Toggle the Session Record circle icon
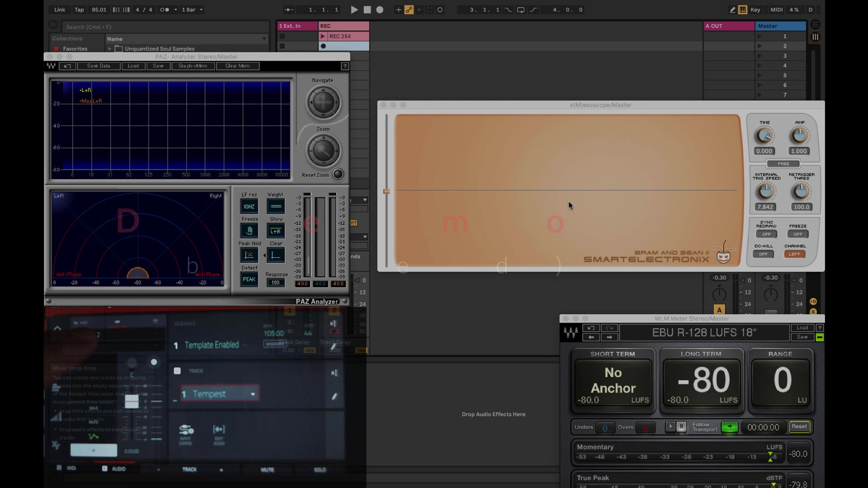This screenshot has height=488, width=868. (440, 9)
